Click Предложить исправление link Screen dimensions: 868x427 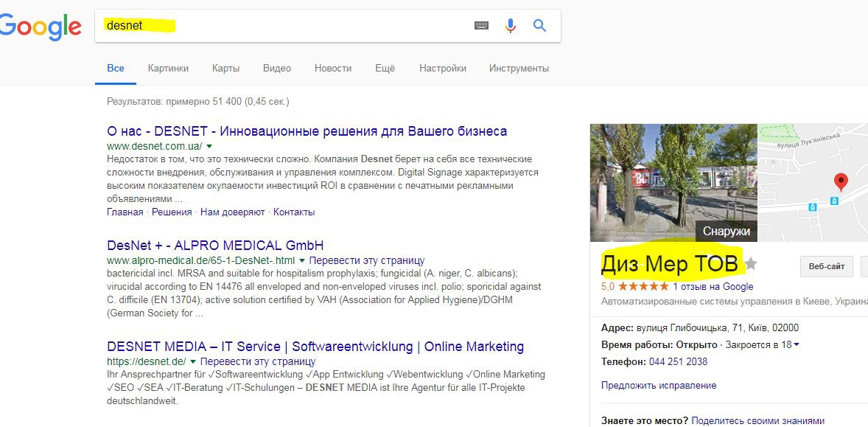pos(659,386)
